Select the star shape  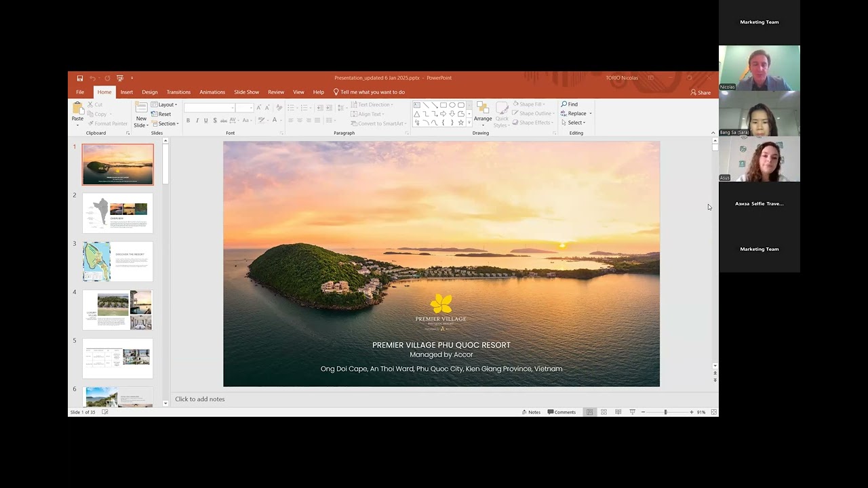(460, 123)
